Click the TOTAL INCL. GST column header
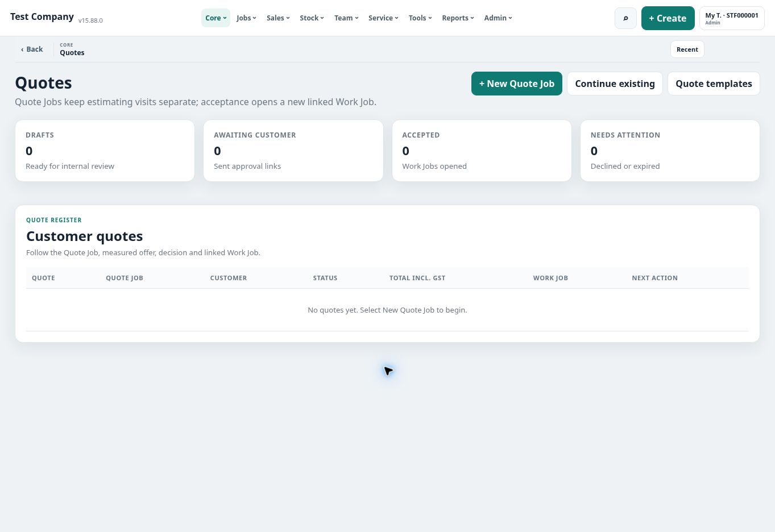Image resolution: width=775 pixels, height=532 pixels. [417, 278]
